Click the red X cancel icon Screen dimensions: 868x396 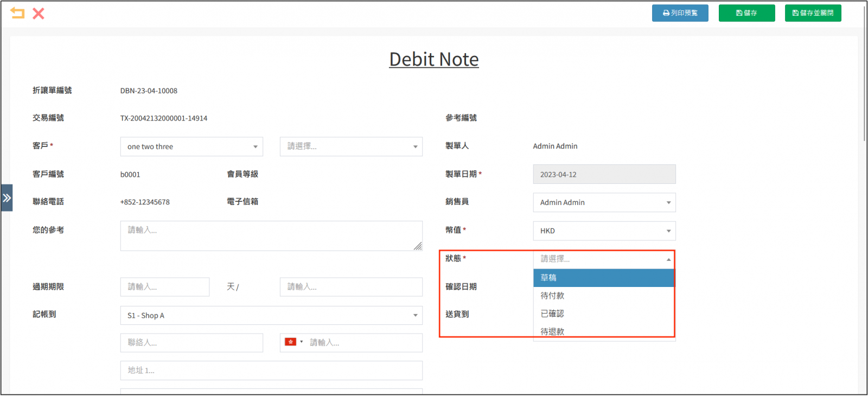click(39, 14)
